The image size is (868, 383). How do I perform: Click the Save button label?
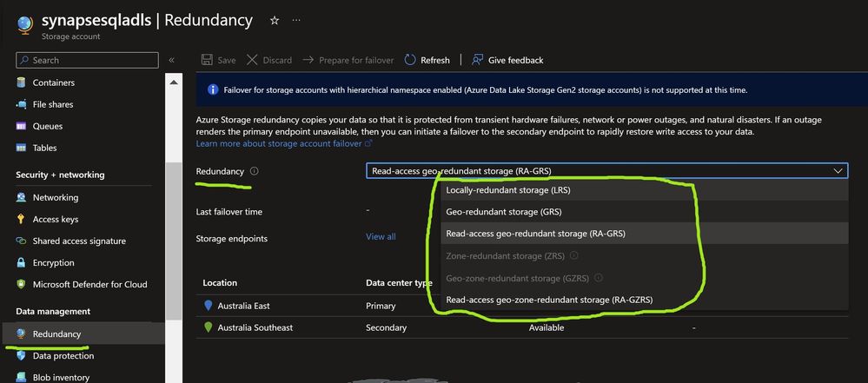(x=227, y=60)
